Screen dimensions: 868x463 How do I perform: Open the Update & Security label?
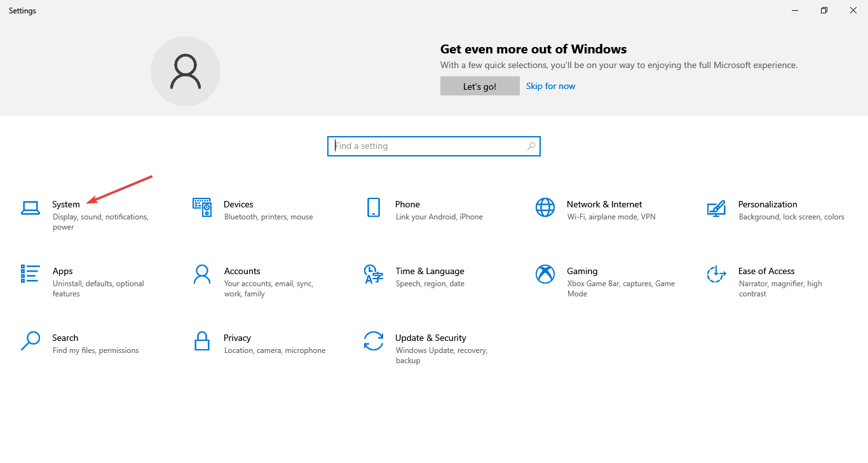430,338
